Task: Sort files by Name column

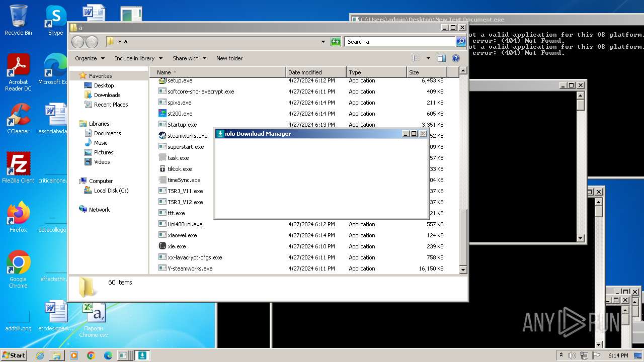Action: (x=217, y=72)
